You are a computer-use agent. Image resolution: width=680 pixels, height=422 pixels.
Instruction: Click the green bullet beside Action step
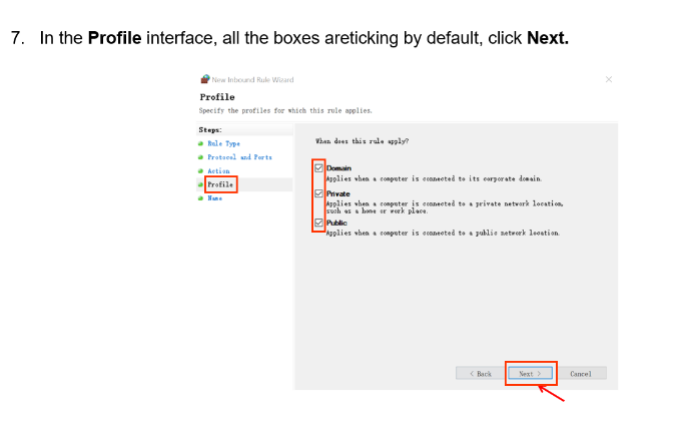(201, 171)
